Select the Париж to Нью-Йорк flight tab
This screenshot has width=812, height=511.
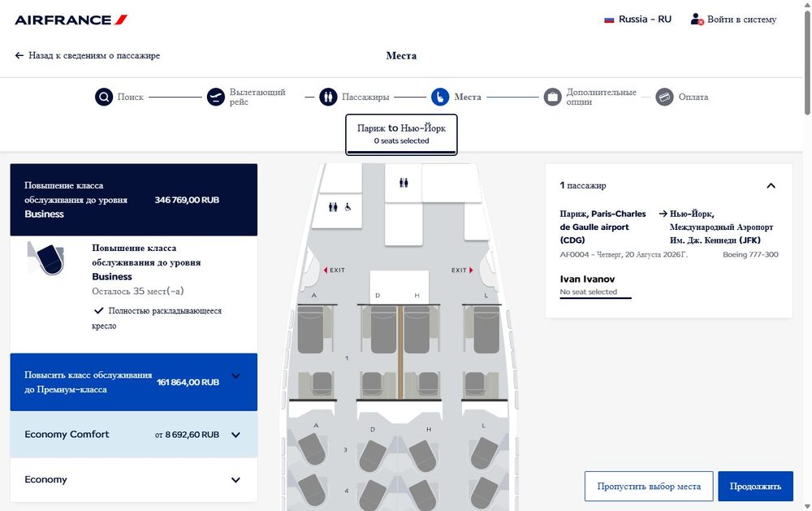click(401, 134)
